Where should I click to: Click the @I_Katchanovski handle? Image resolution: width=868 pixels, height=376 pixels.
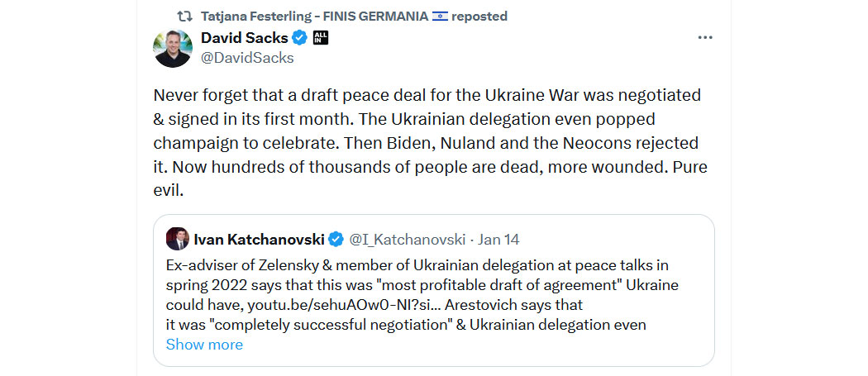click(x=407, y=239)
